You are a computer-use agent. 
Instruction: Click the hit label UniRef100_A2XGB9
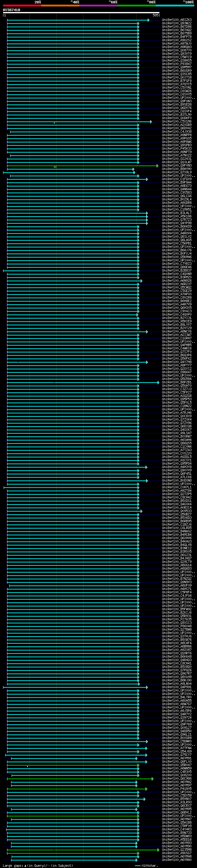177,125
